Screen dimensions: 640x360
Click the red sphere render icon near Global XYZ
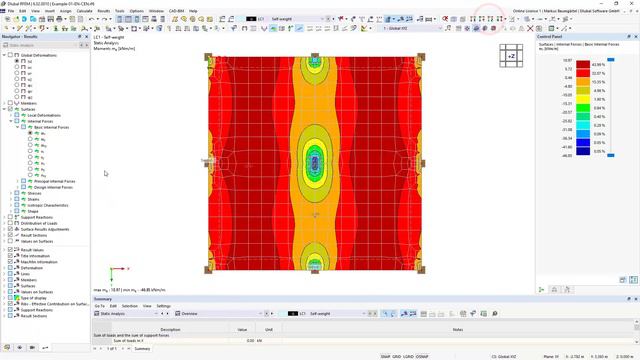click(x=493, y=28)
